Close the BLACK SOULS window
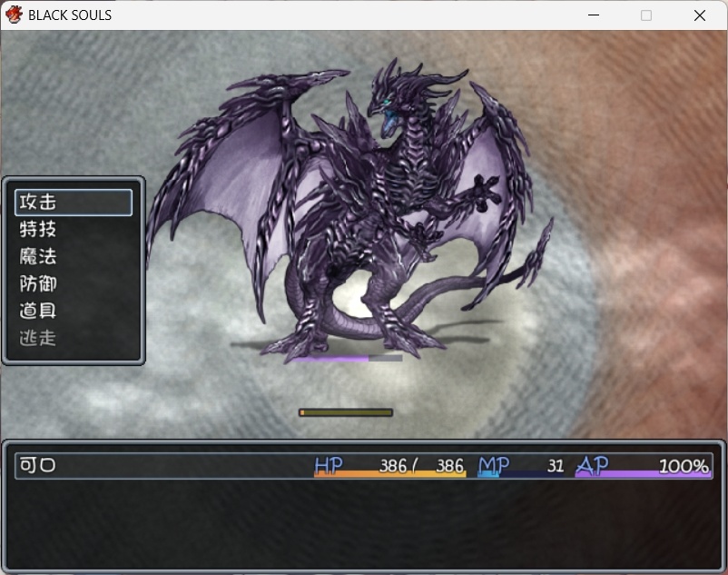The width and height of the screenshot is (728, 575). coord(700,15)
